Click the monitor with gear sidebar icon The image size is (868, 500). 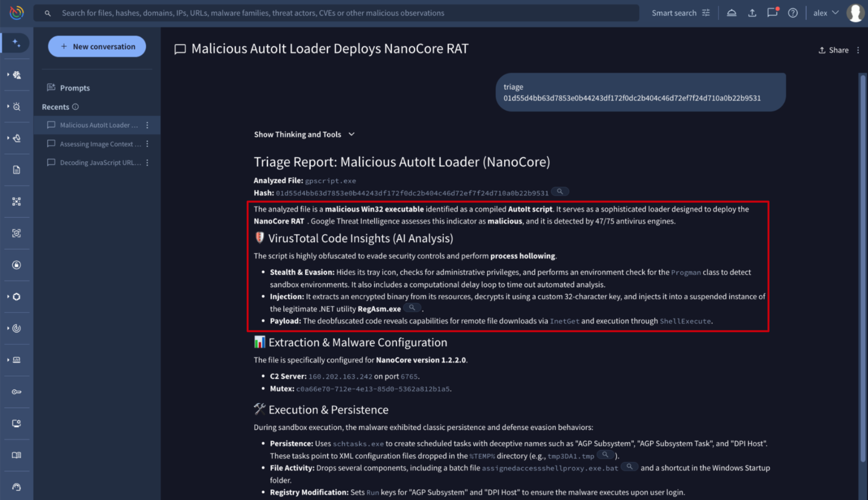click(16, 424)
